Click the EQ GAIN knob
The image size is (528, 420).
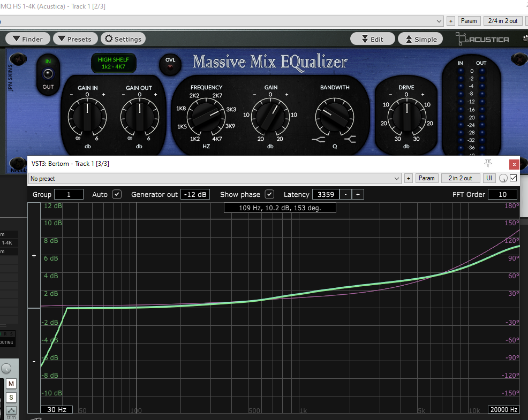[x=270, y=117]
